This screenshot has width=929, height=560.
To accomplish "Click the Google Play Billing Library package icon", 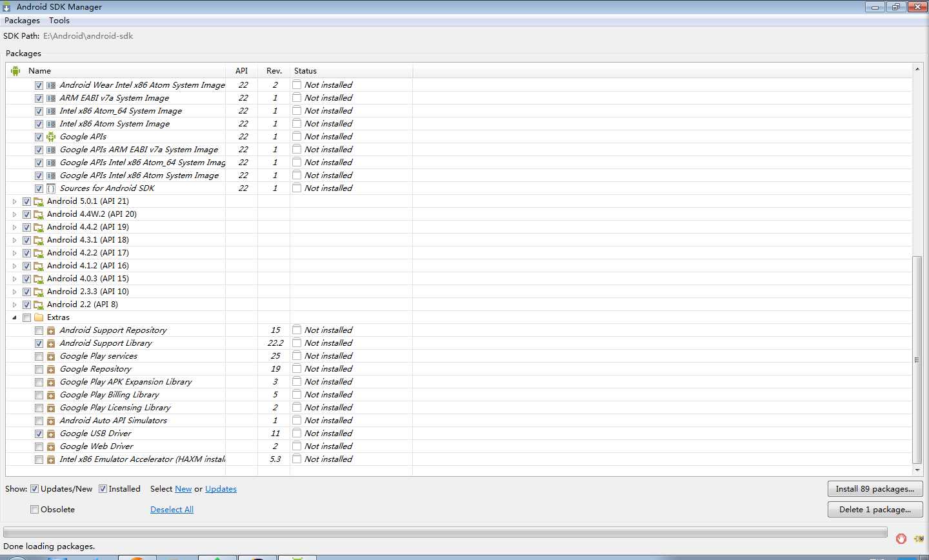I will coord(51,395).
